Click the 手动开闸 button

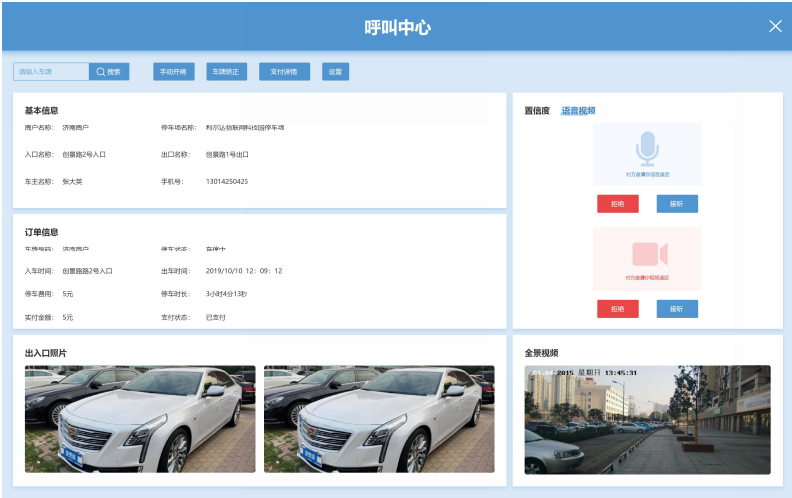point(174,72)
